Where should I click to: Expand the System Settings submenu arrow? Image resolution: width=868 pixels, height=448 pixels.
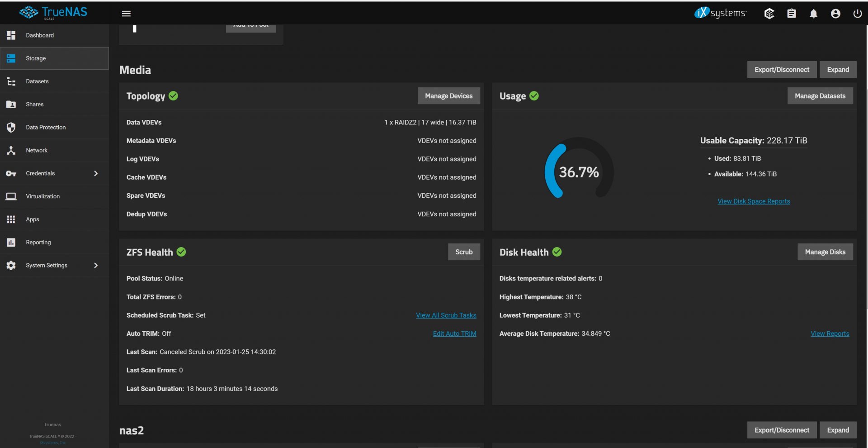coord(96,265)
